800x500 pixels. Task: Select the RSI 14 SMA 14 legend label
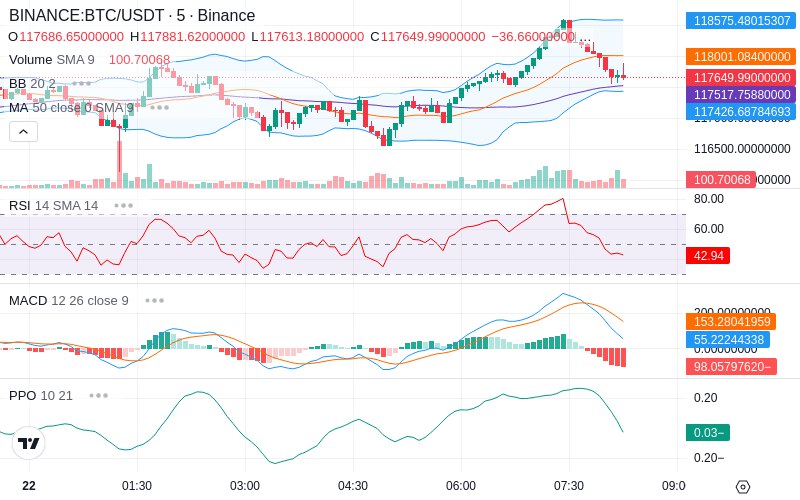[54, 206]
